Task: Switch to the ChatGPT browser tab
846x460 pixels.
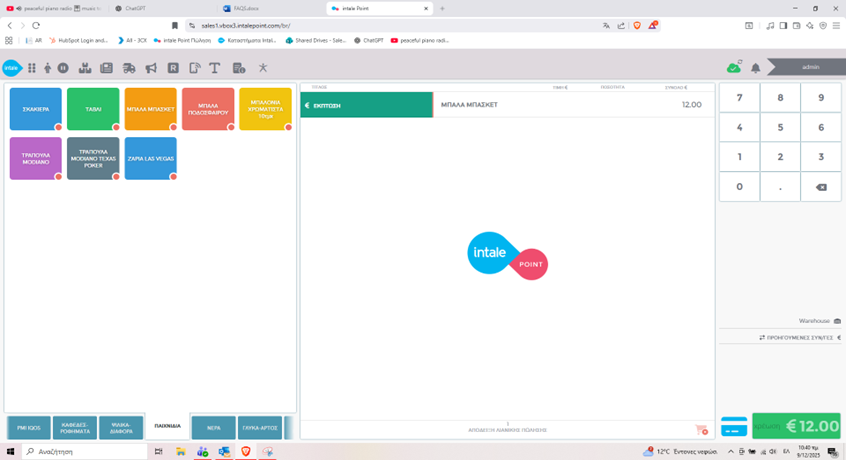Action: click(x=162, y=8)
